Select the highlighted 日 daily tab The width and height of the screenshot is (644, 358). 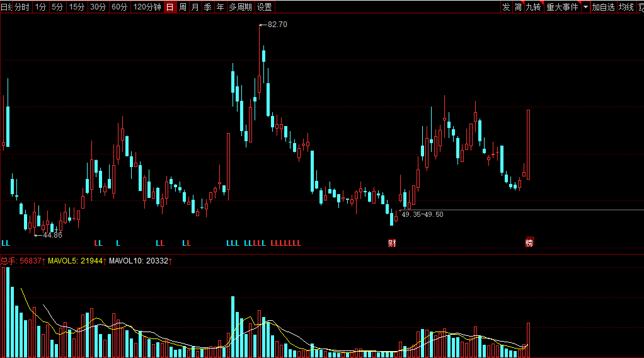click(170, 7)
